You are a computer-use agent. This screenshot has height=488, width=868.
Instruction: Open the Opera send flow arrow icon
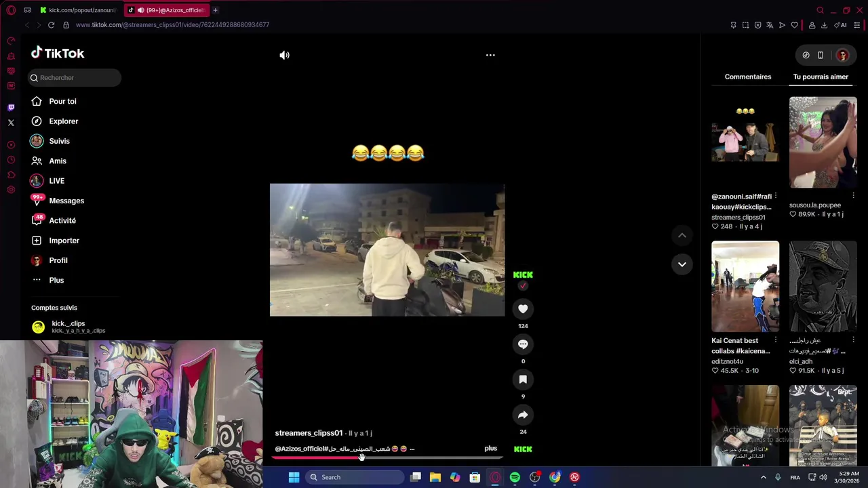(x=782, y=25)
